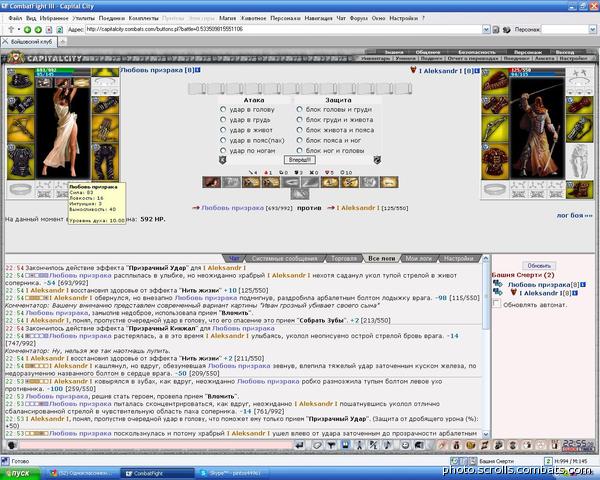Open the Навигация menu
This screenshot has width=600, height=480.
tap(319, 18)
